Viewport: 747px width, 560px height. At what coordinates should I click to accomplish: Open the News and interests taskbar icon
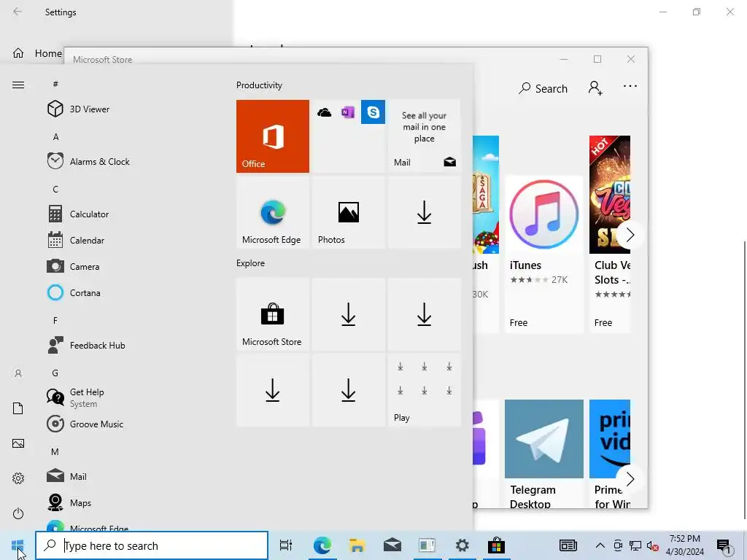[x=568, y=545]
